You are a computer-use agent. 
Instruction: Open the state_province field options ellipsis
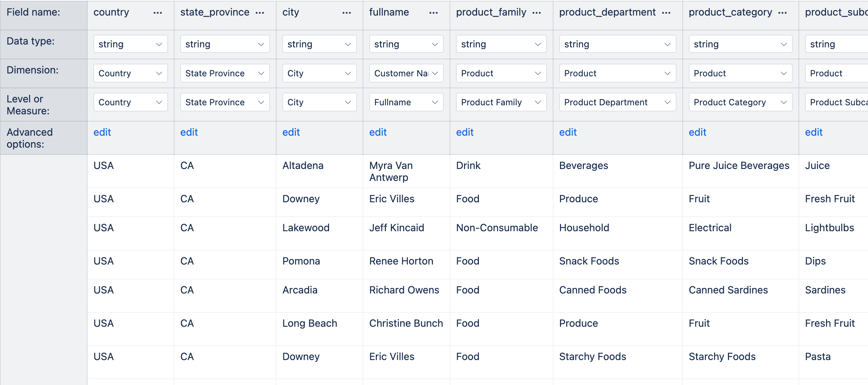260,13
